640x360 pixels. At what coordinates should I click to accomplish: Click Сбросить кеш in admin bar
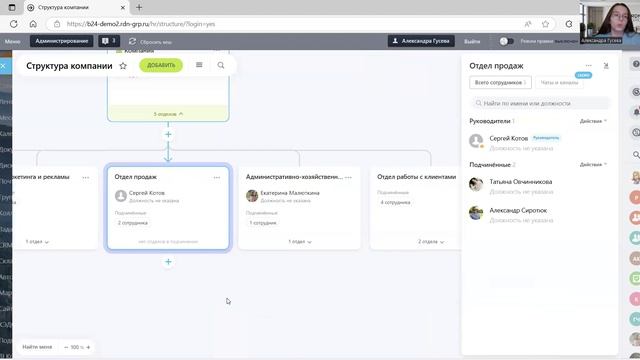click(x=156, y=42)
